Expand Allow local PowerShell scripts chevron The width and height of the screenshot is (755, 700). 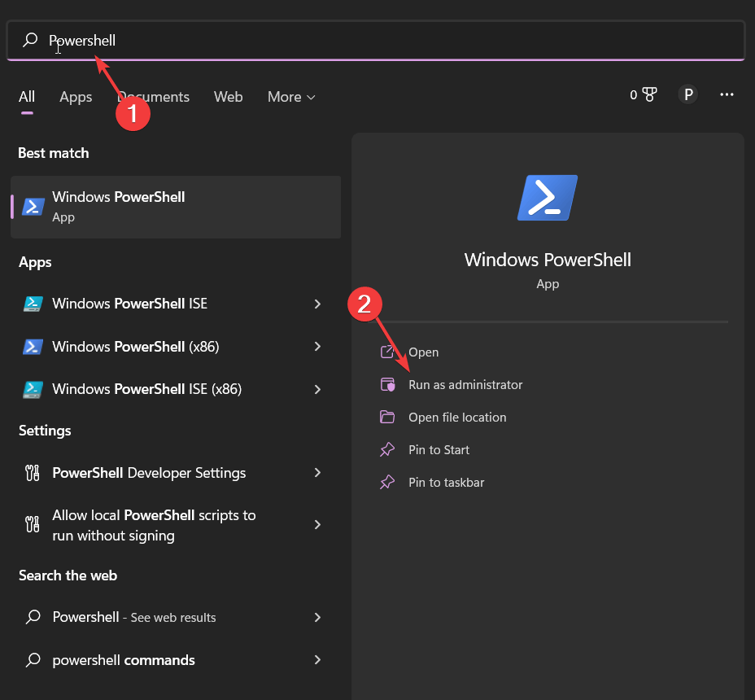tap(317, 525)
